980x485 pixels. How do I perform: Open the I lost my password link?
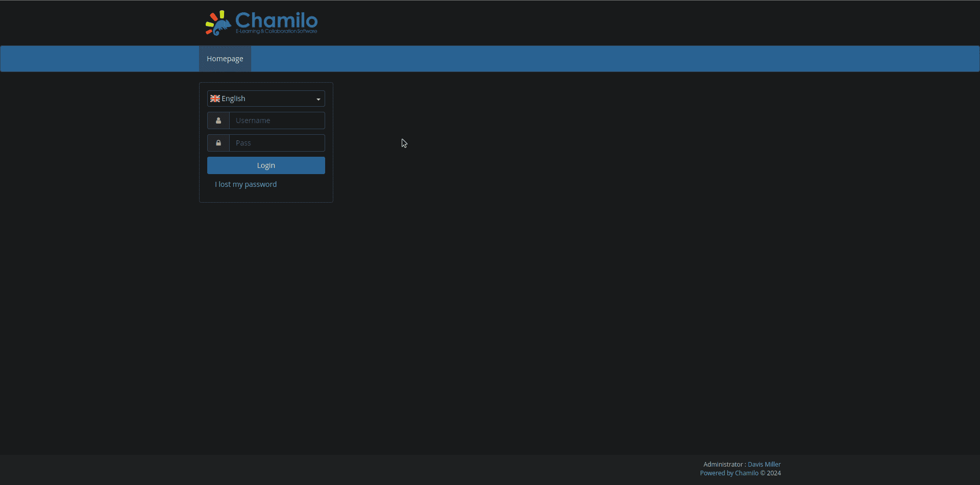pos(246,184)
